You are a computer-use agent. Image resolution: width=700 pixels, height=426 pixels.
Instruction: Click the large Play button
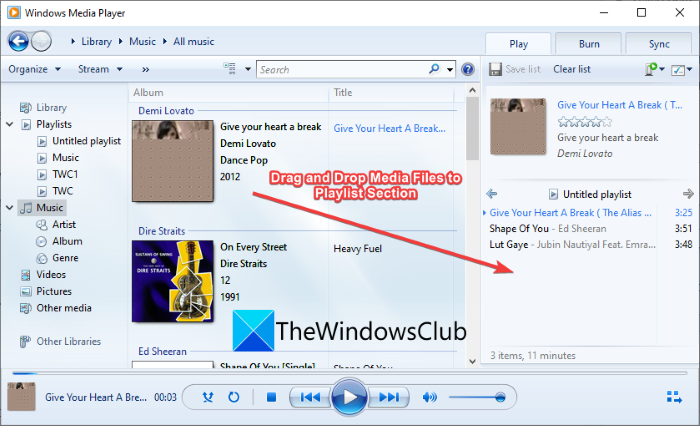349,397
